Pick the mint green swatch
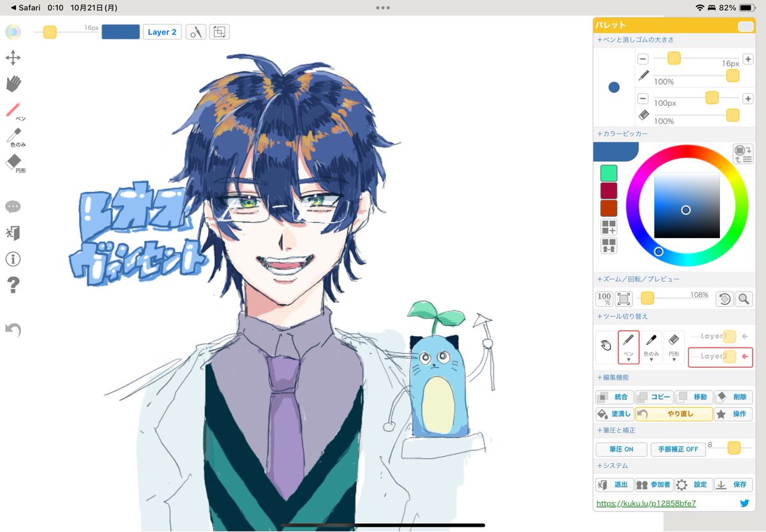The width and height of the screenshot is (766, 532). click(x=609, y=173)
